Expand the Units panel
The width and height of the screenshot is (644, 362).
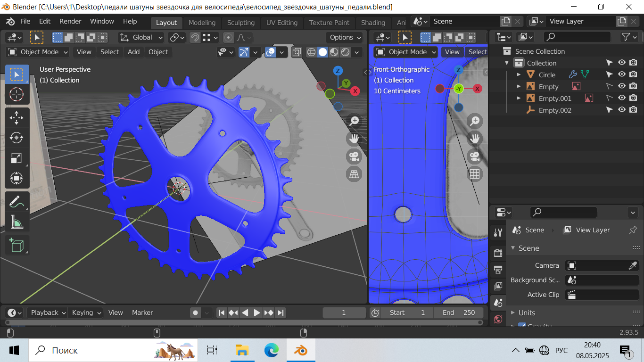coord(527,313)
